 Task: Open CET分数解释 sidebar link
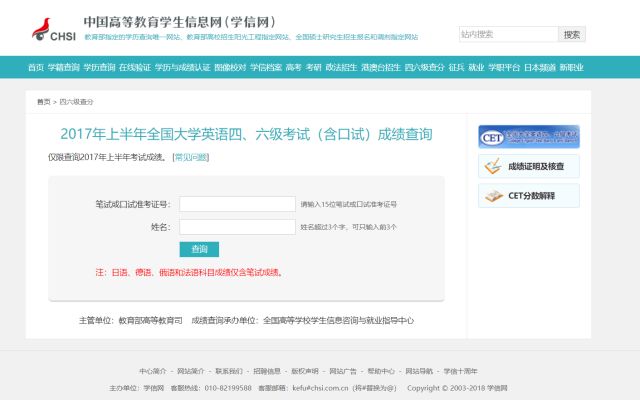pos(529,196)
